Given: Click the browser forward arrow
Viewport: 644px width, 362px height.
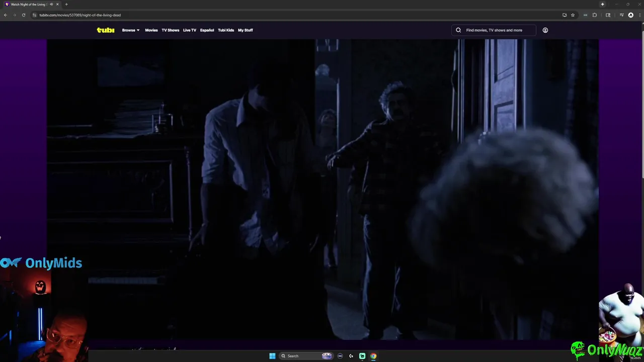Looking at the screenshot, I should (x=14, y=15).
